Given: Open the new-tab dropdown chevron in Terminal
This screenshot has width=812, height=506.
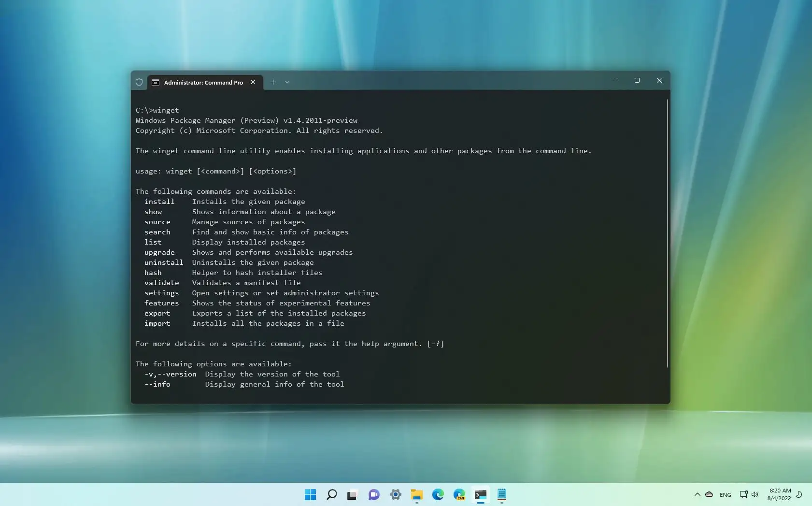Looking at the screenshot, I should 287,82.
